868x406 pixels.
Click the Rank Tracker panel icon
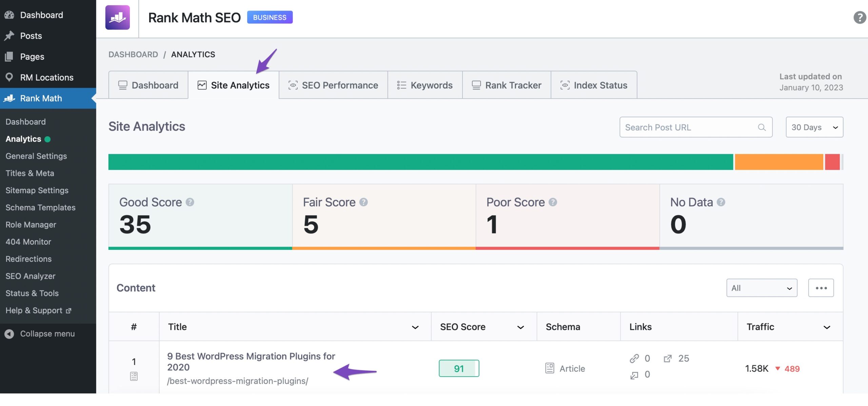(x=475, y=85)
